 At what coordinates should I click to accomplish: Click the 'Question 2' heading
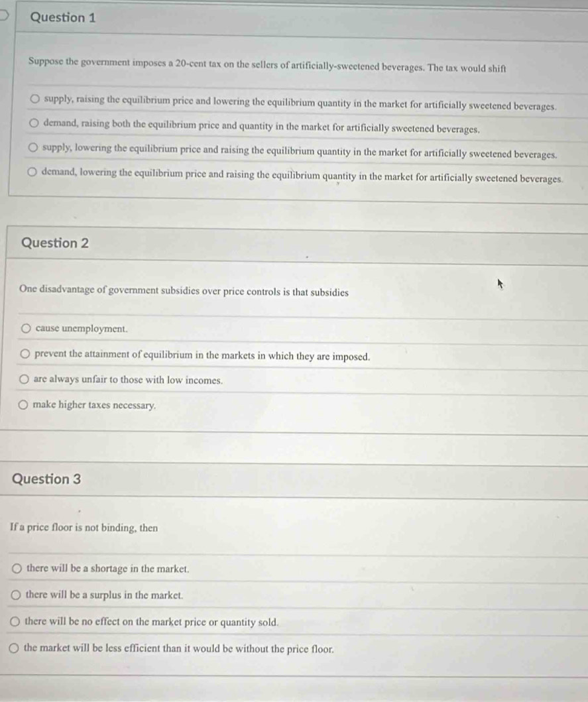pos(54,243)
